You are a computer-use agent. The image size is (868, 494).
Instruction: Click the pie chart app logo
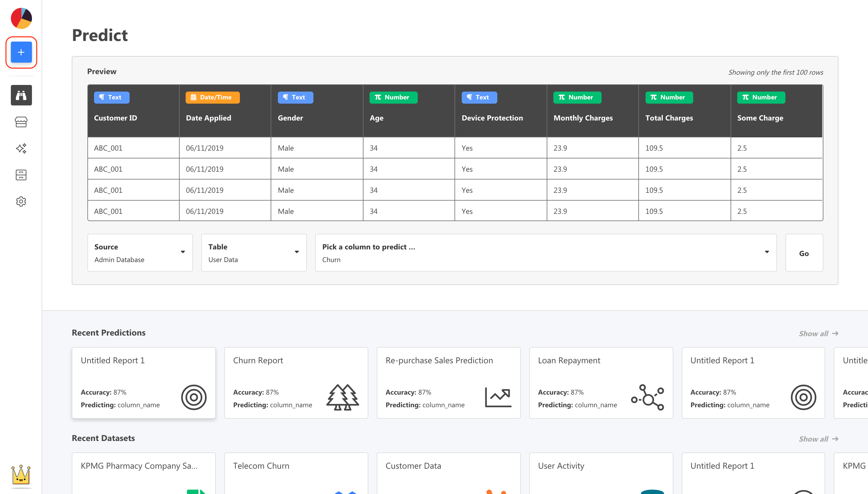pyautogui.click(x=21, y=18)
